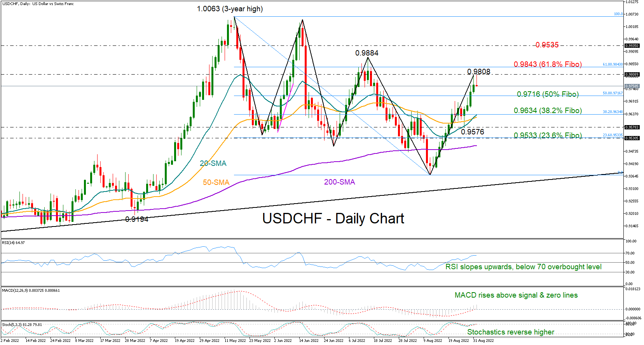This screenshot has height=345, width=644.
Task: Select the 0.9634 (38.2% Fibo) label
Action: (548, 110)
